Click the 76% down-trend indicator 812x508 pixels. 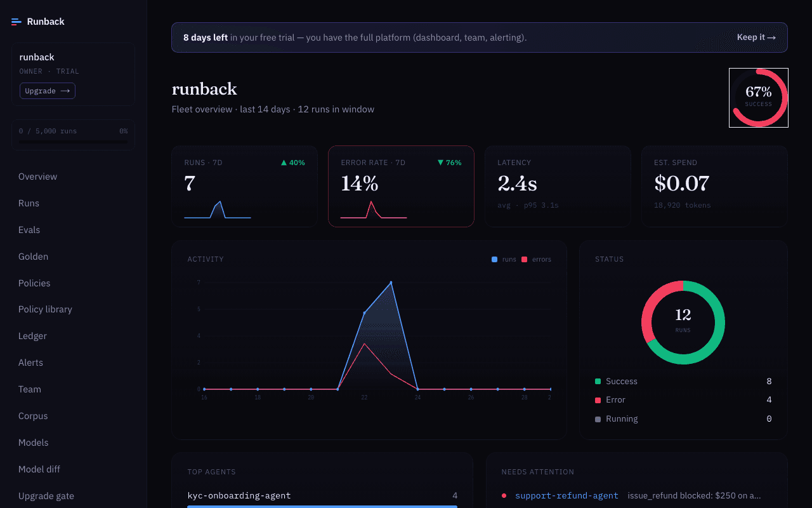450,163
